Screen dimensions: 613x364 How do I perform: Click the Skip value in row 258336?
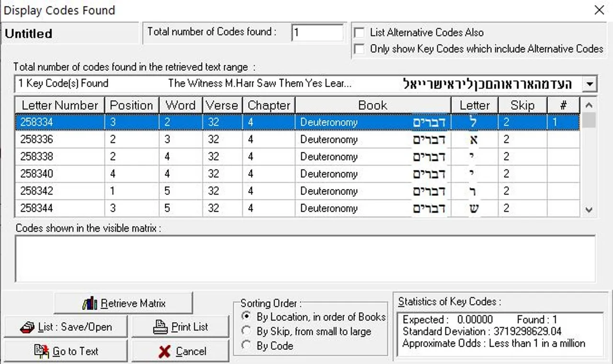506,140
